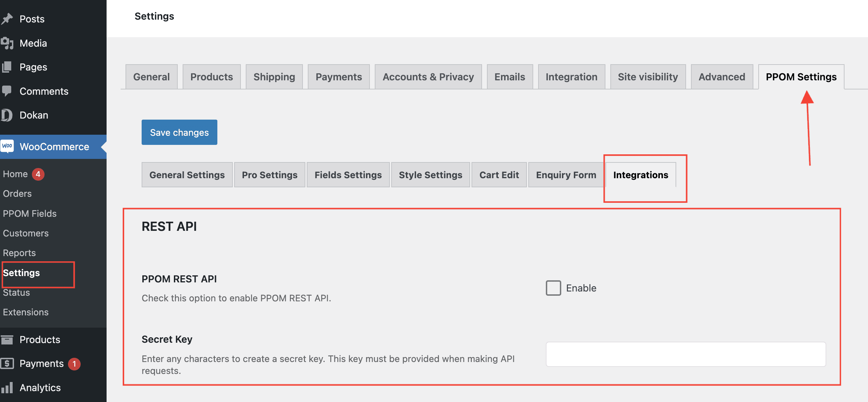Switch to the Shipping tab
The image size is (868, 402).
(x=274, y=77)
